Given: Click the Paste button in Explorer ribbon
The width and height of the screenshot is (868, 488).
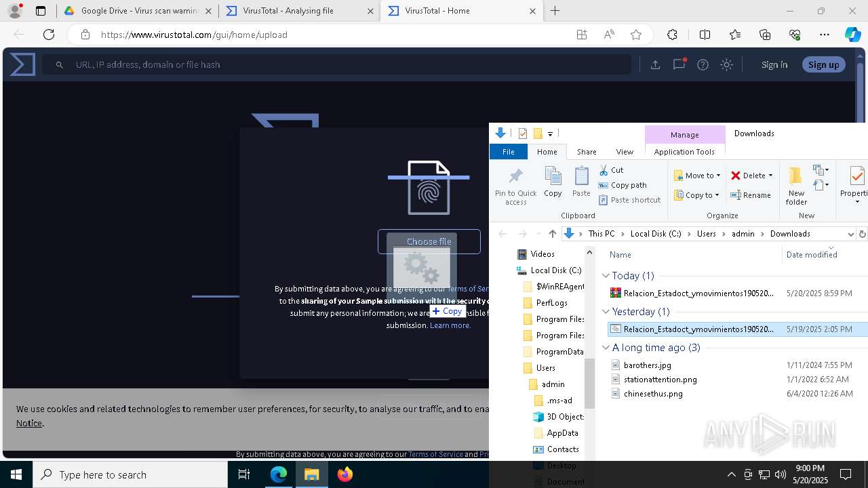Looking at the screenshot, I should pos(581,183).
